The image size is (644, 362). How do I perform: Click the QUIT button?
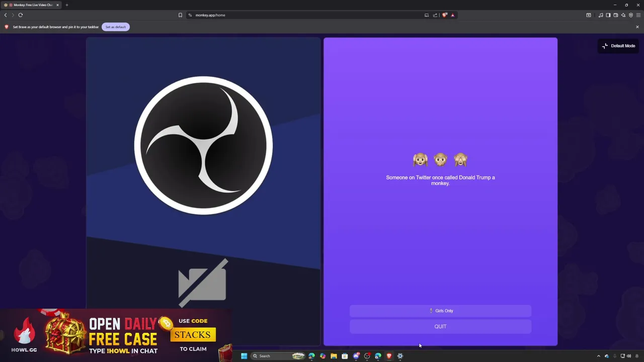click(440, 326)
